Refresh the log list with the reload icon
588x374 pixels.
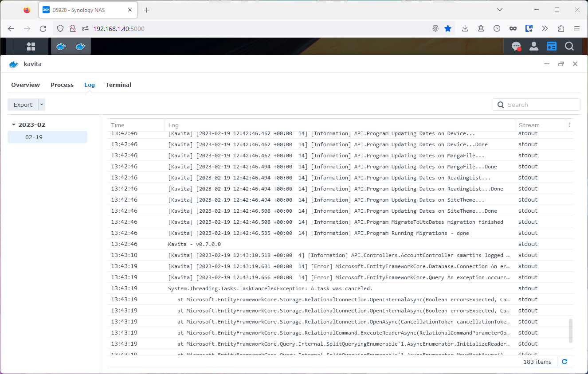coord(564,362)
